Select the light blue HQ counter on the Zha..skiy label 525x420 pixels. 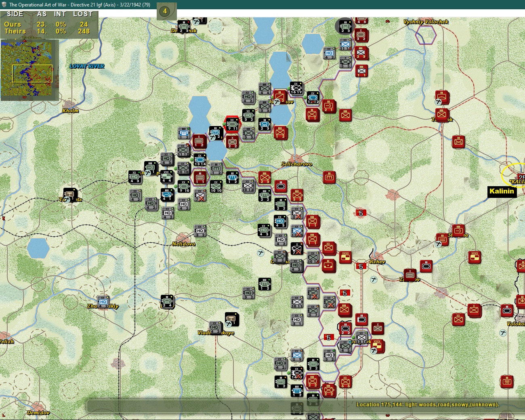103,301
